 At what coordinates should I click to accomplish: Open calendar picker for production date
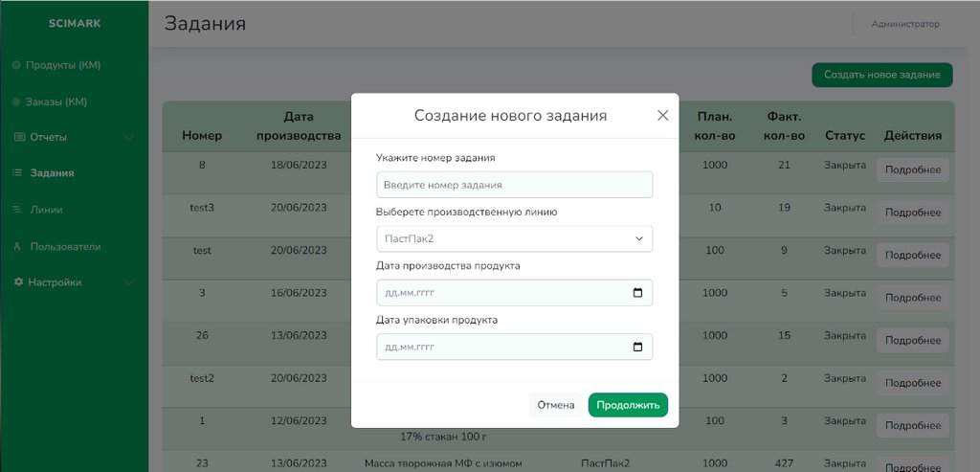(637, 293)
